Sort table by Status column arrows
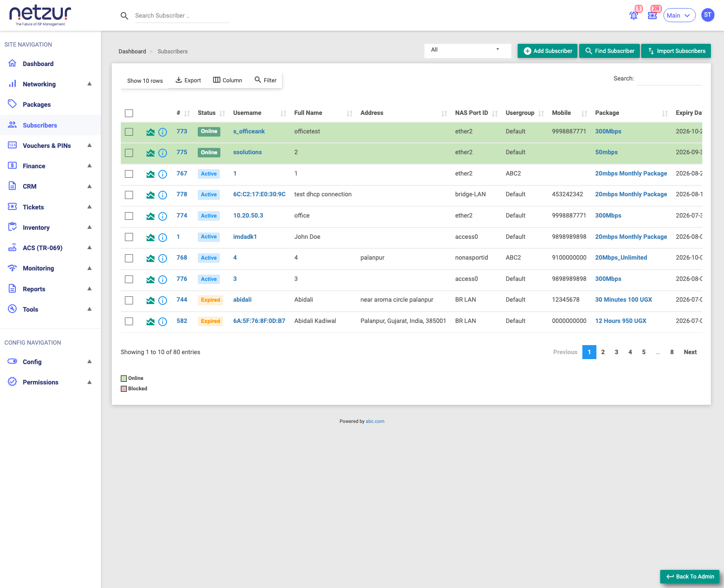 point(222,114)
